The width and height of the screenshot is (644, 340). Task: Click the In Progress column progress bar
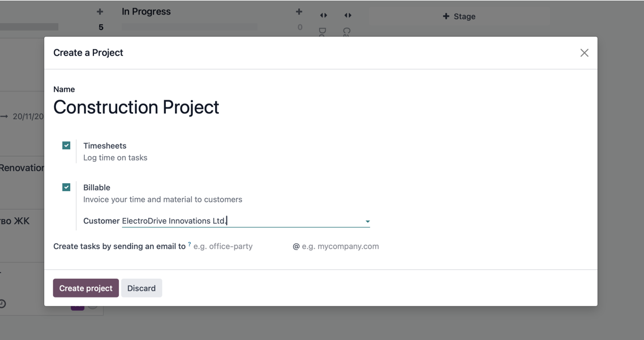click(190, 27)
